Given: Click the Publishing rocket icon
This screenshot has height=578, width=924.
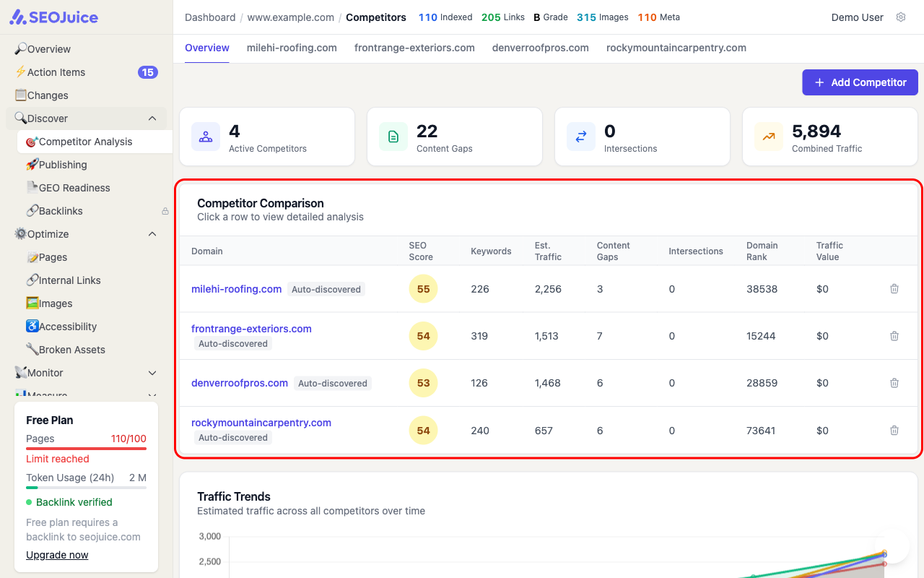Looking at the screenshot, I should tap(32, 165).
